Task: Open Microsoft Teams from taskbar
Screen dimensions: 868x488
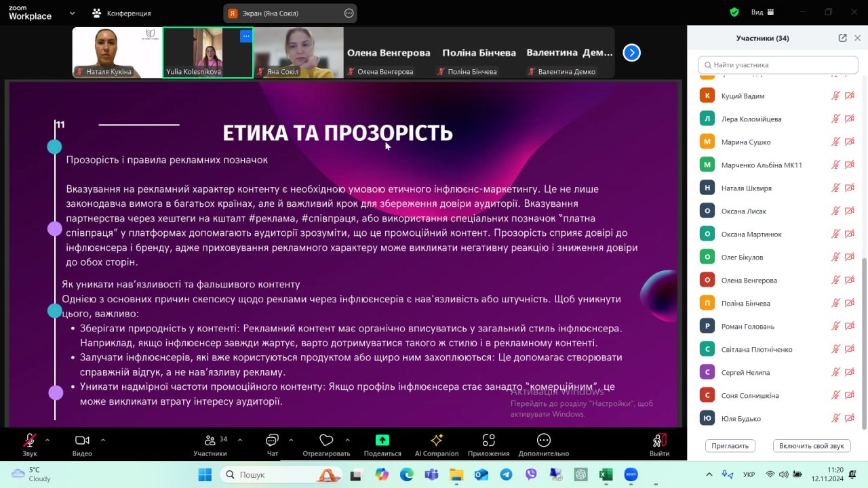Action: click(x=431, y=474)
